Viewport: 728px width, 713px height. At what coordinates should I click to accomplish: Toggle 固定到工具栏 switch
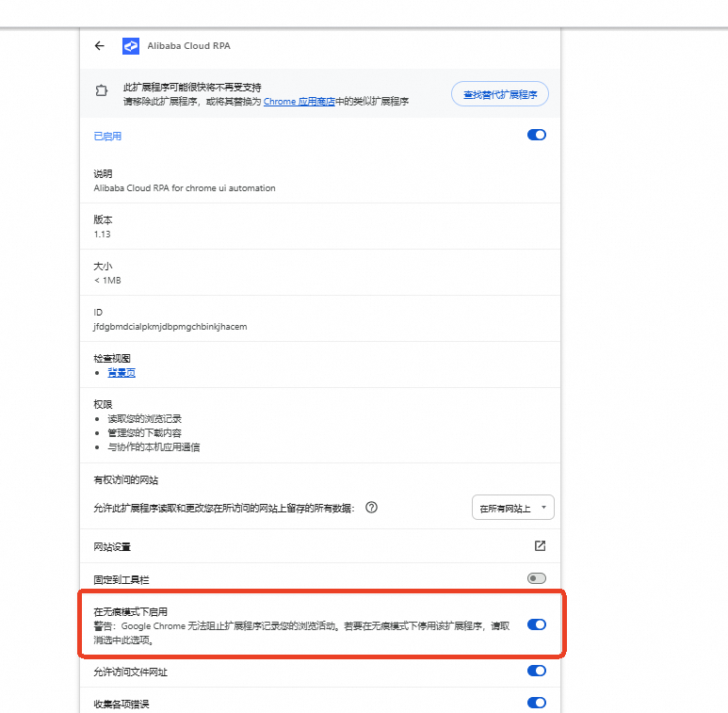click(x=536, y=578)
